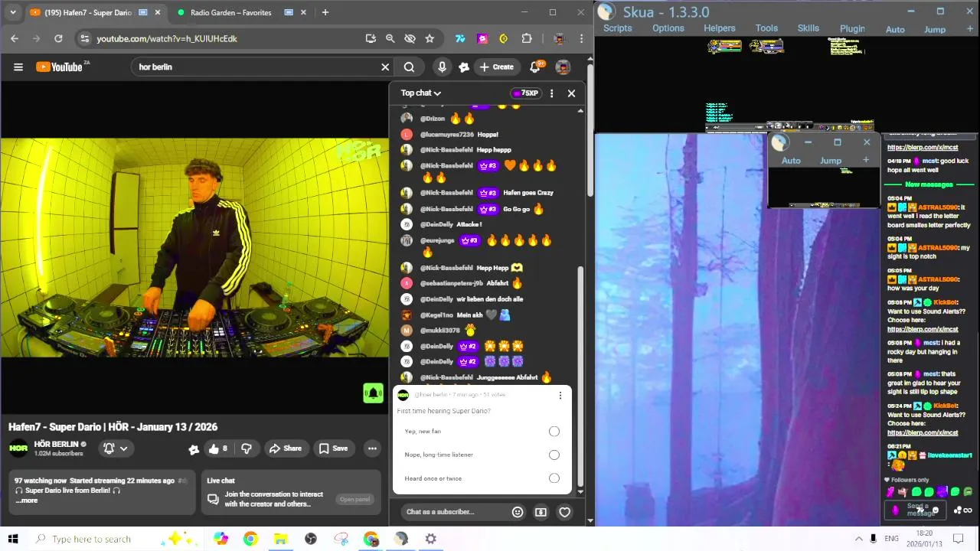The image size is (980, 551).
Task: Expand notification settings dropdown beside bell
Action: 123,448
